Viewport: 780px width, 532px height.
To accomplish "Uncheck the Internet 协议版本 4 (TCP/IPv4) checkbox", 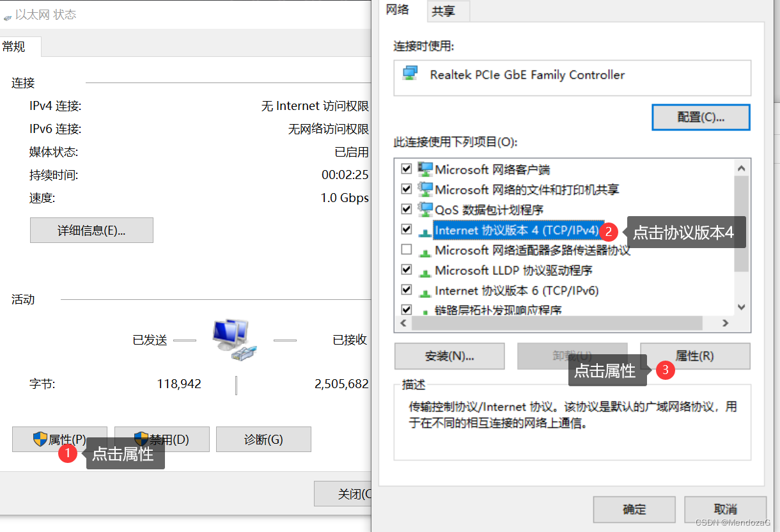I will tap(406, 229).
